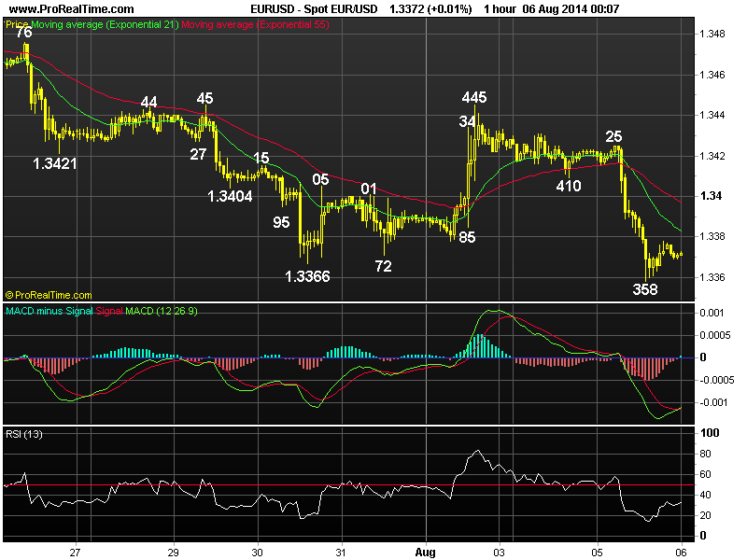Click the "1 hour" timeframe label
747x560 pixels.
[500, 9]
